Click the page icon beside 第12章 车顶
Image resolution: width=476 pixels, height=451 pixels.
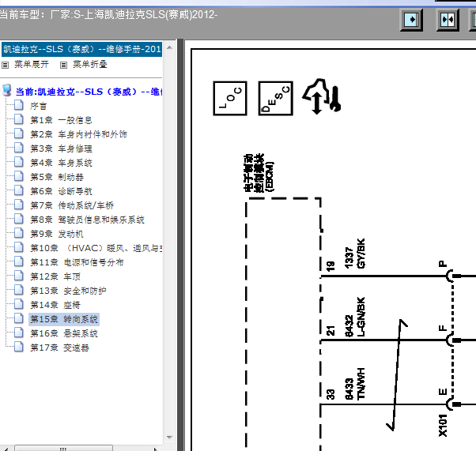tap(19, 276)
